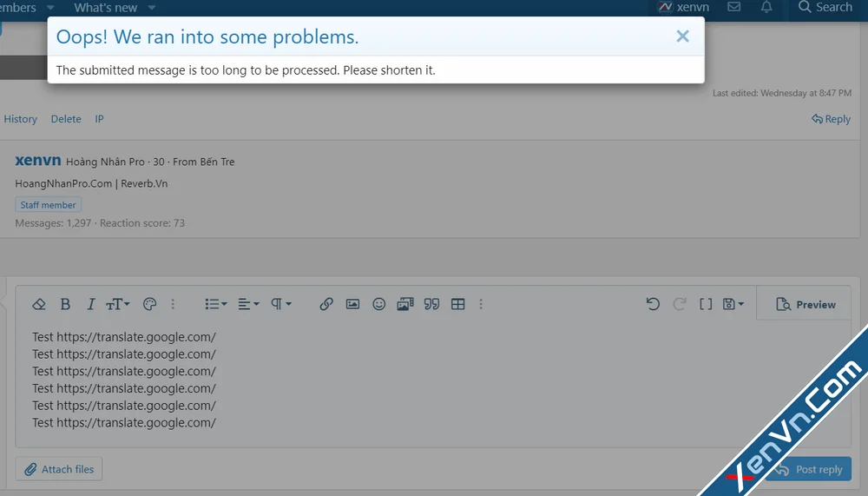The height and width of the screenshot is (496, 868).
Task: Open the alerts bell icon
Action: point(766,7)
